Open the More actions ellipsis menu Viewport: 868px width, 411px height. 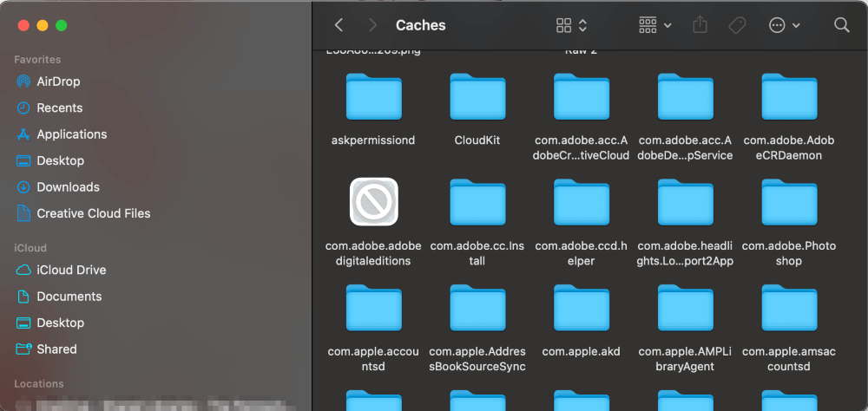(785, 25)
